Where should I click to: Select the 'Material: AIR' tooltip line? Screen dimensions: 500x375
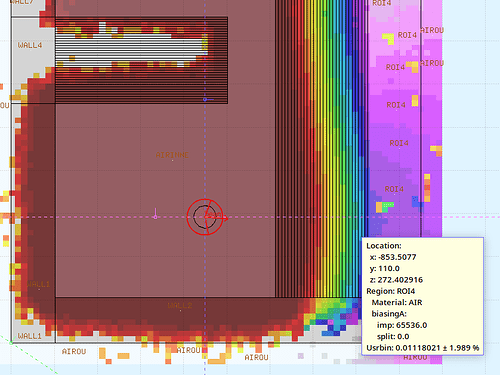tap(397, 302)
